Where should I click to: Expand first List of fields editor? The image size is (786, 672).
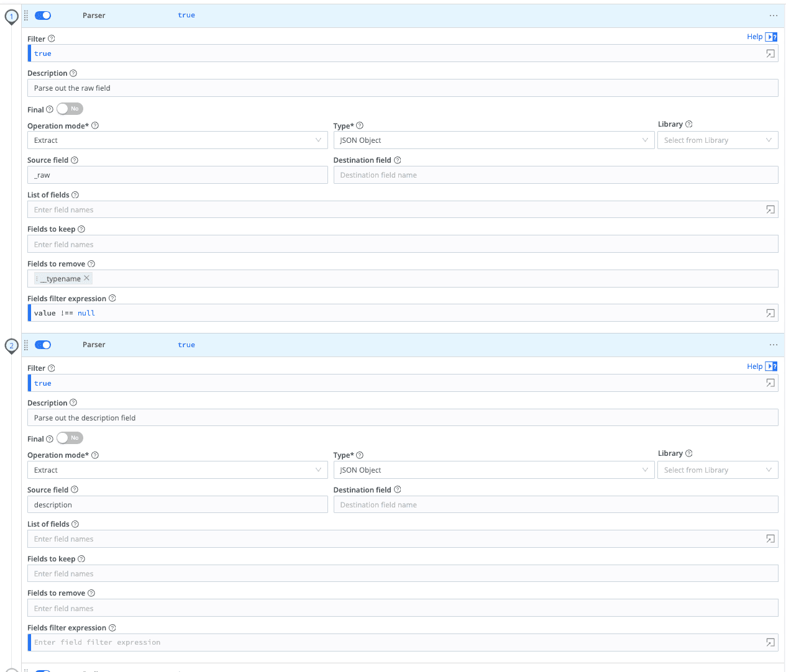click(770, 210)
